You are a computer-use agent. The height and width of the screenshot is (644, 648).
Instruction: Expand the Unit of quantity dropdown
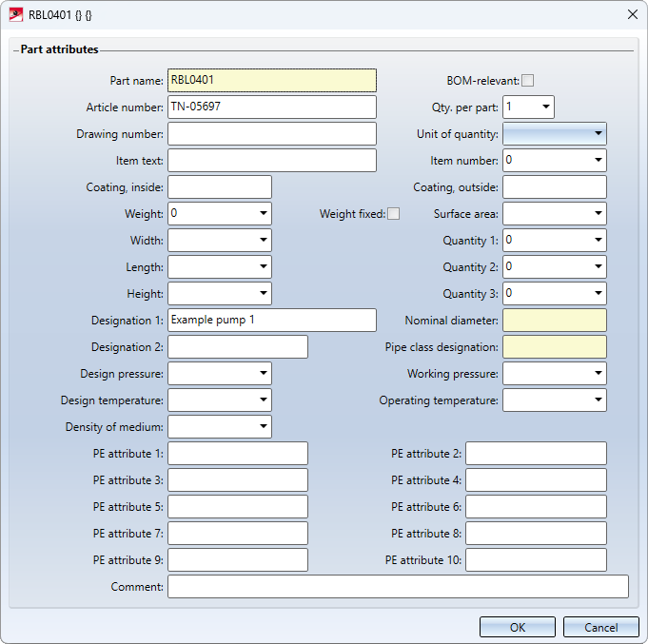coord(598,133)
